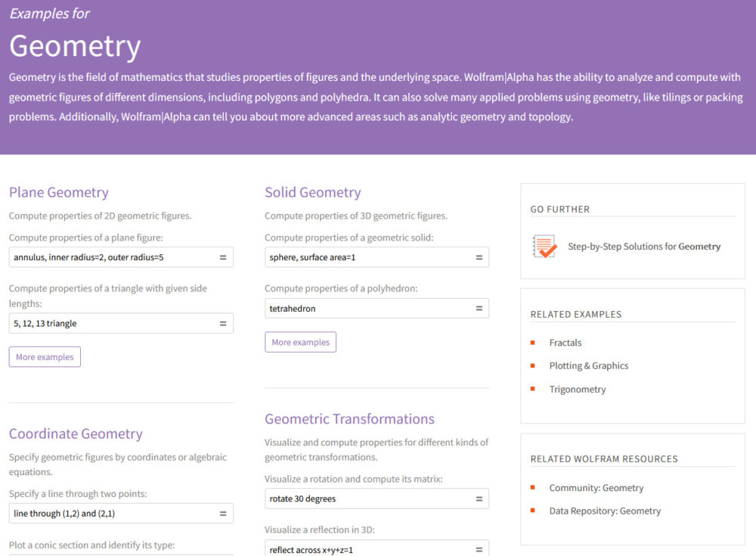
Task: Open the Solid Geometry heading link
Action: tap(313, 192)
